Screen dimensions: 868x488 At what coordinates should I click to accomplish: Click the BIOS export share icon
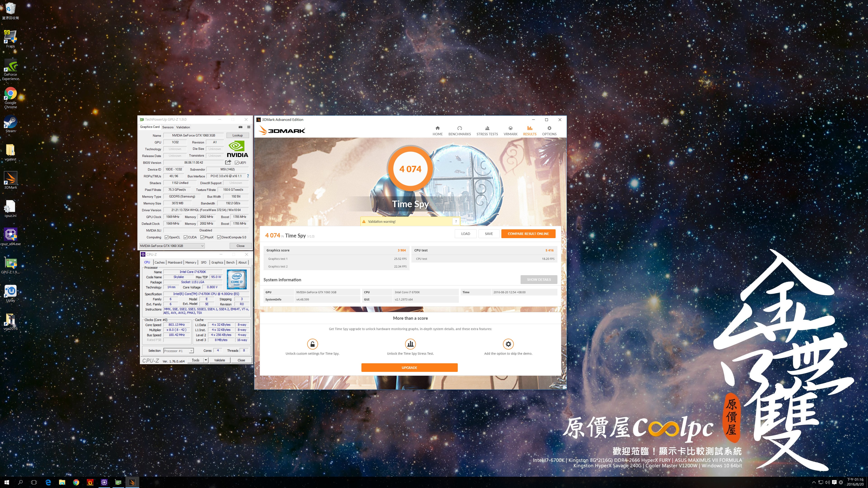click(x=228, y=162)
